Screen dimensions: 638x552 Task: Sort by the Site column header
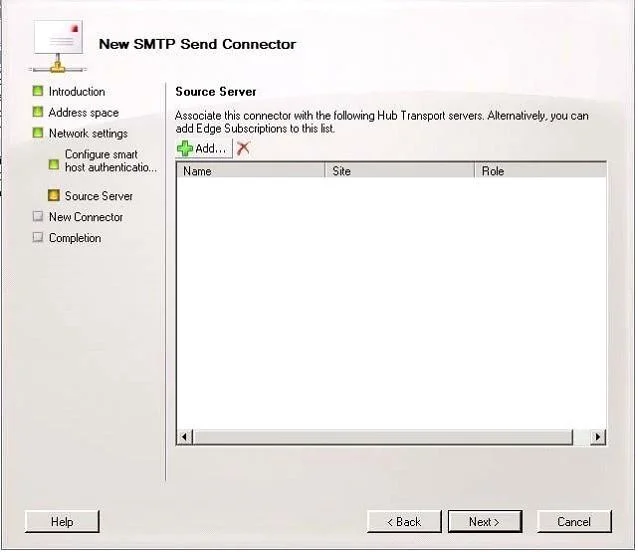tap(400, 171)
